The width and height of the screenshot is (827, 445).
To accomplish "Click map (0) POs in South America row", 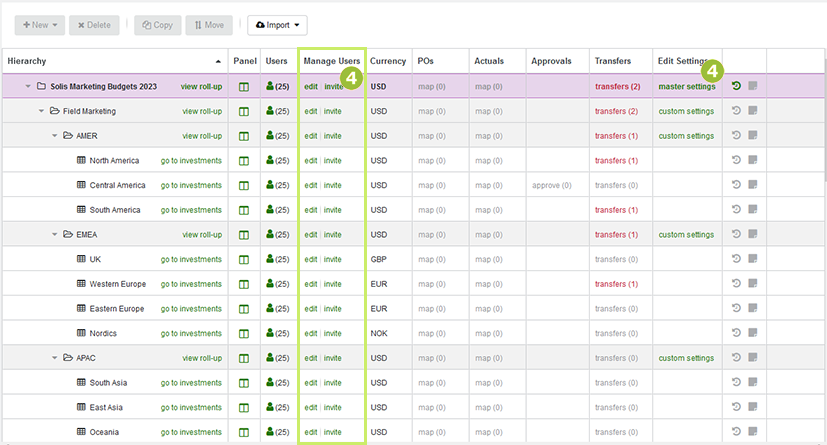I will click(x=431, y=210).
